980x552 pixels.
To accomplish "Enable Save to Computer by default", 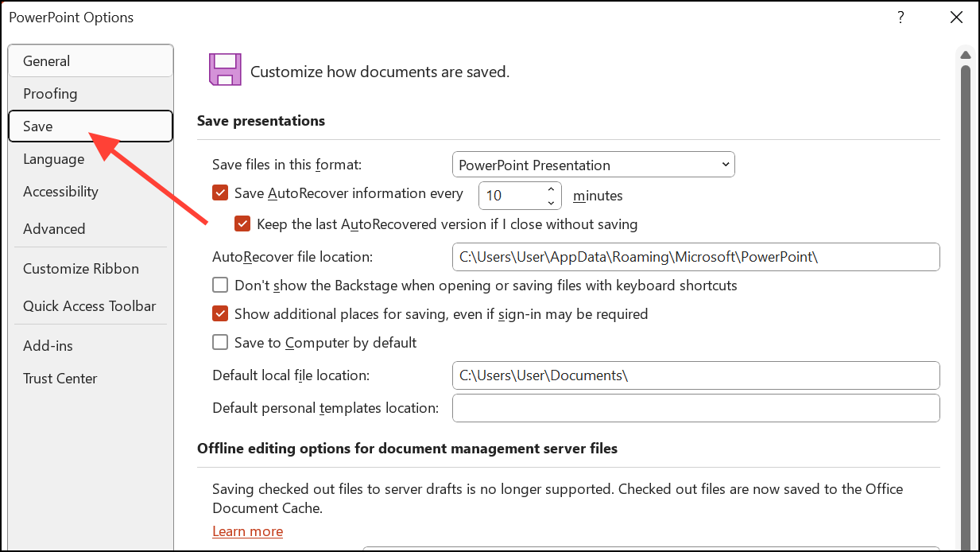I will click(220, 342).
